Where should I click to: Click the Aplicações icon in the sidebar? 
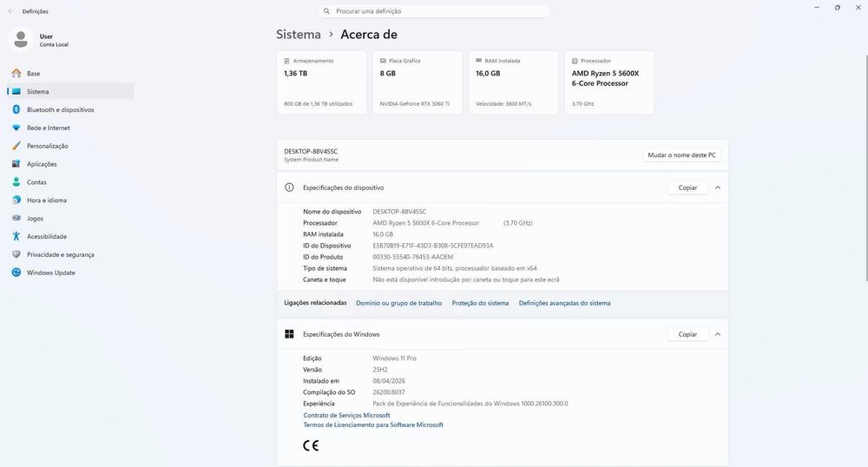point(16,164)
